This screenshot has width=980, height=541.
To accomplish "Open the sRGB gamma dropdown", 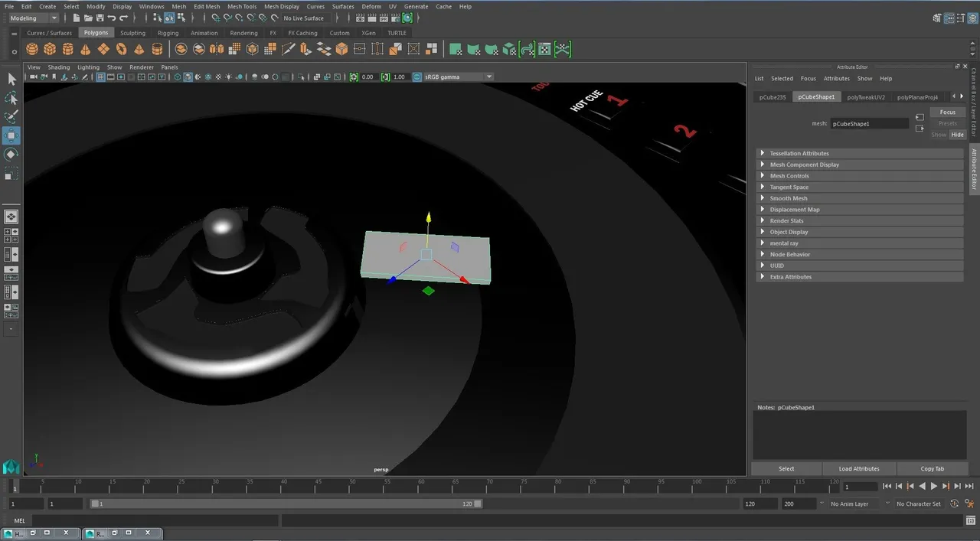I will pos(458,77).
